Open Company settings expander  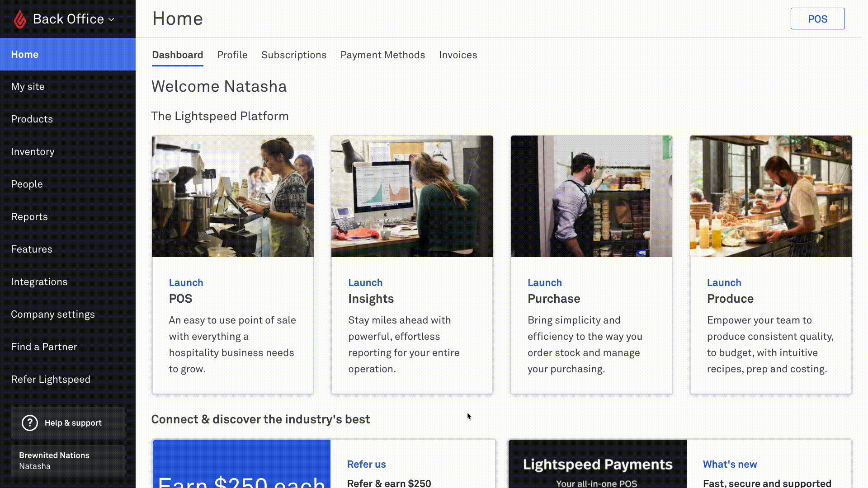[x=52, y=314]
